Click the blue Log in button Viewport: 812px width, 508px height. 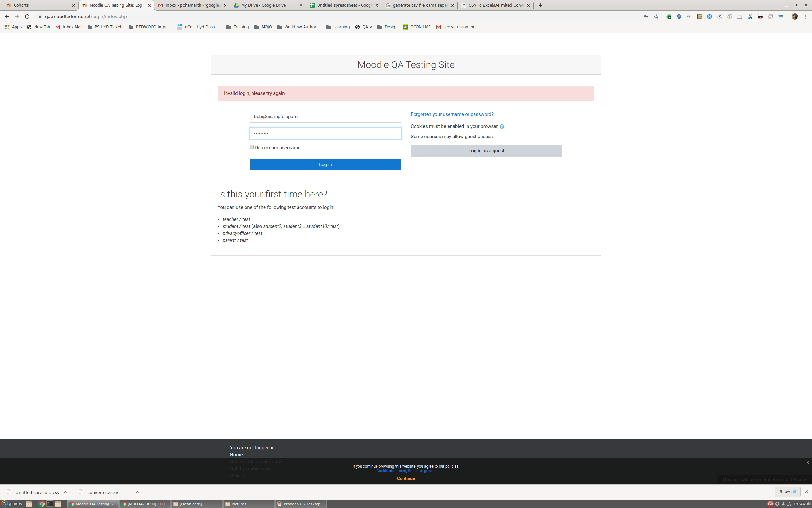point(325,164)
